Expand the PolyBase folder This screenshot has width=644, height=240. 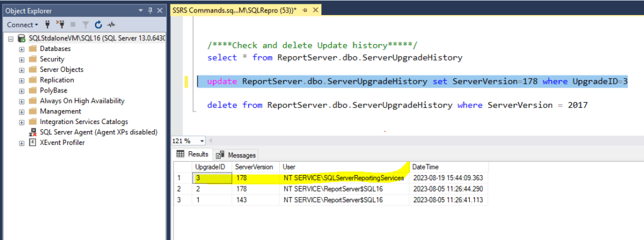(21, 91)
